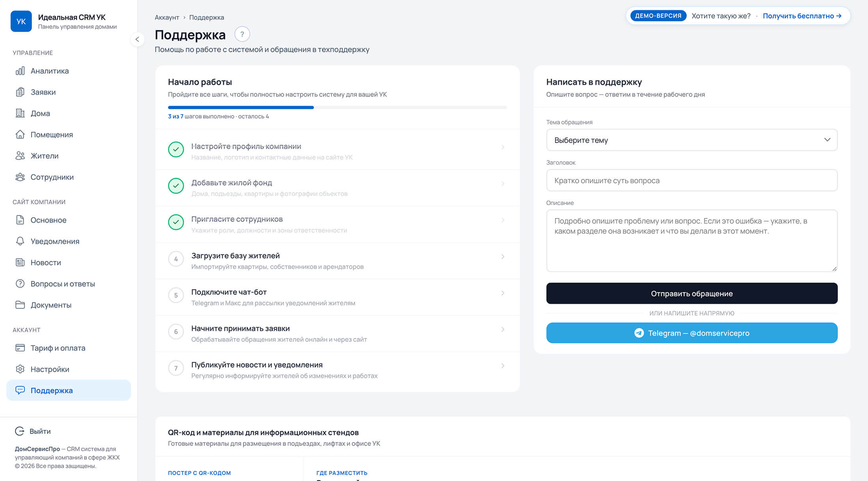Click Выйти logout text
The image size is (868, 481).
pos(40,431)
